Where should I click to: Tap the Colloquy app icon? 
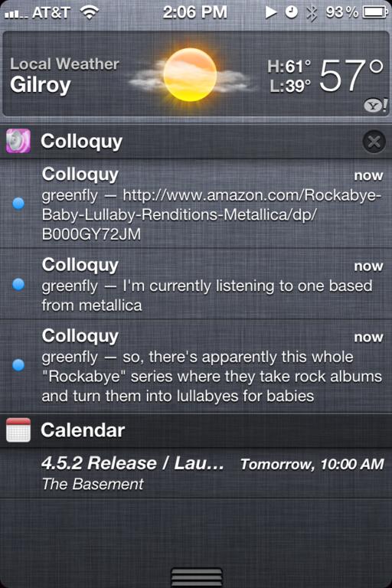[18, 141]
